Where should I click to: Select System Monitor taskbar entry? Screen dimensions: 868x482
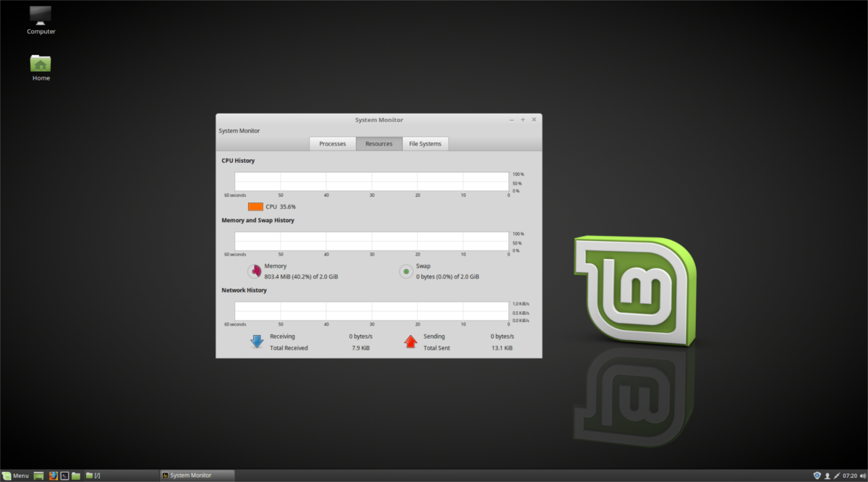pyautogui.click(x=197, y=475)
